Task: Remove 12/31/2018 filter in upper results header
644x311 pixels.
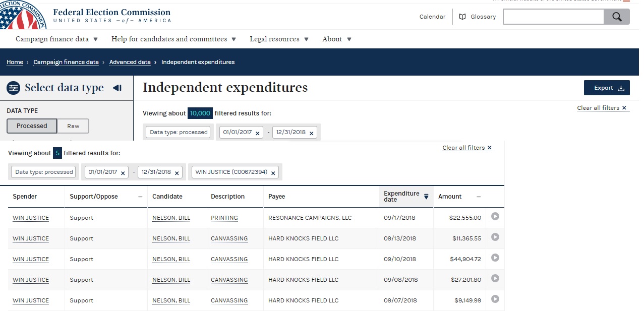Action: 312,134
